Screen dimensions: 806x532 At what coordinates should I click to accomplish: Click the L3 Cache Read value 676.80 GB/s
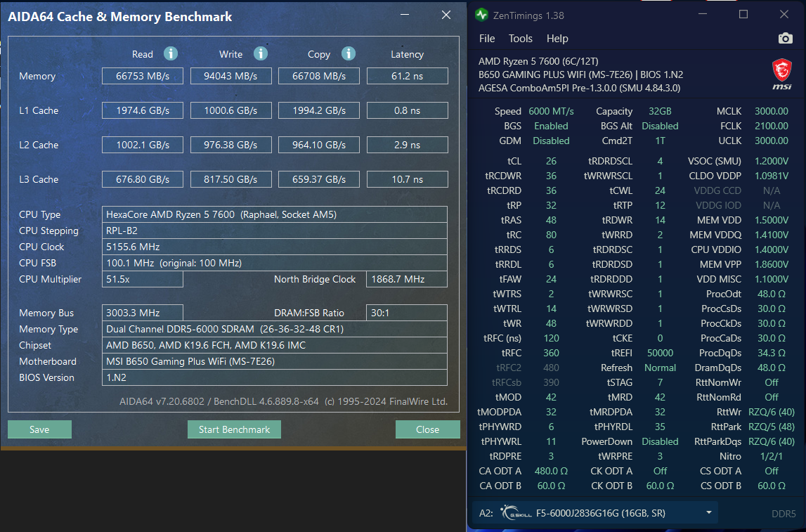pos(143,179)
